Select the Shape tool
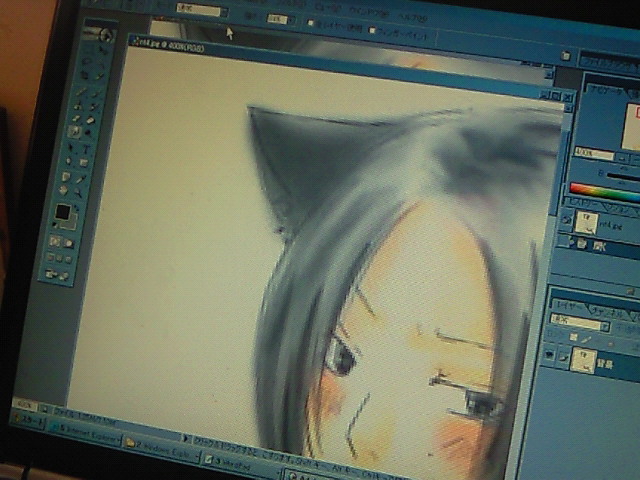 coord(84,163)
